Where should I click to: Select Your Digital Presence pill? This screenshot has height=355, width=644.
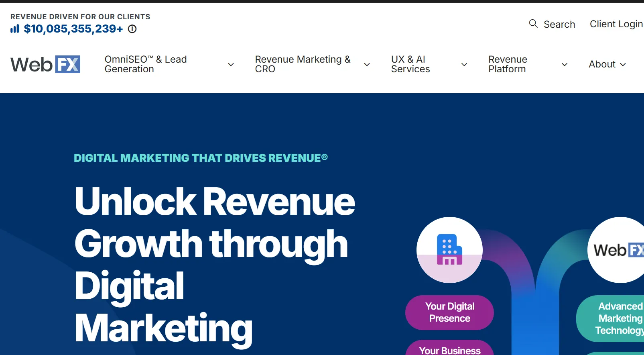pos(449,312)
